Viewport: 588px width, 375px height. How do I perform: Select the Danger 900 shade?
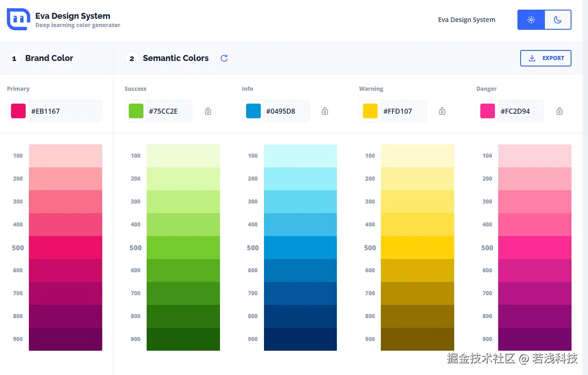tap(535, 339)
